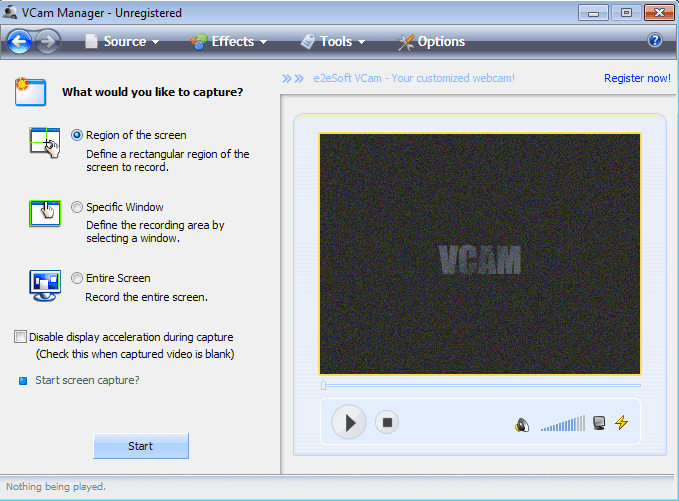Go back with the blue back arrow

19,42
